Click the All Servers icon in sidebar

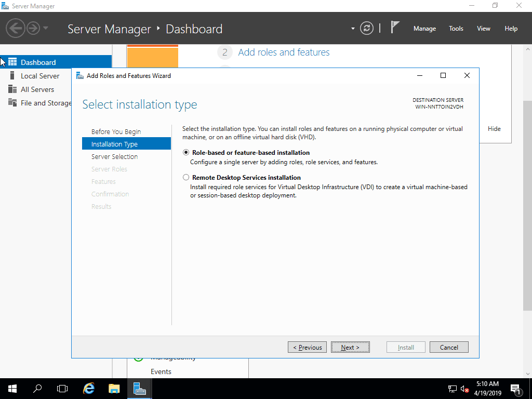[12, 89]
